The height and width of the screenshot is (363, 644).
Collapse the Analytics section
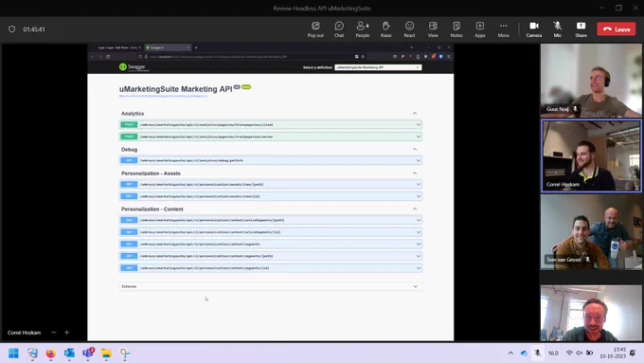click(415, 114)
